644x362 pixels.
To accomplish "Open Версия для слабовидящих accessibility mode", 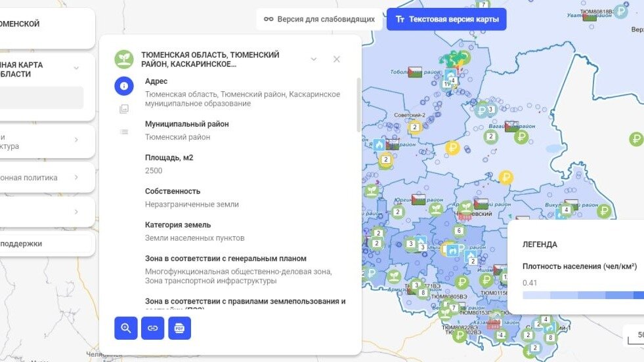I will 320,19.
